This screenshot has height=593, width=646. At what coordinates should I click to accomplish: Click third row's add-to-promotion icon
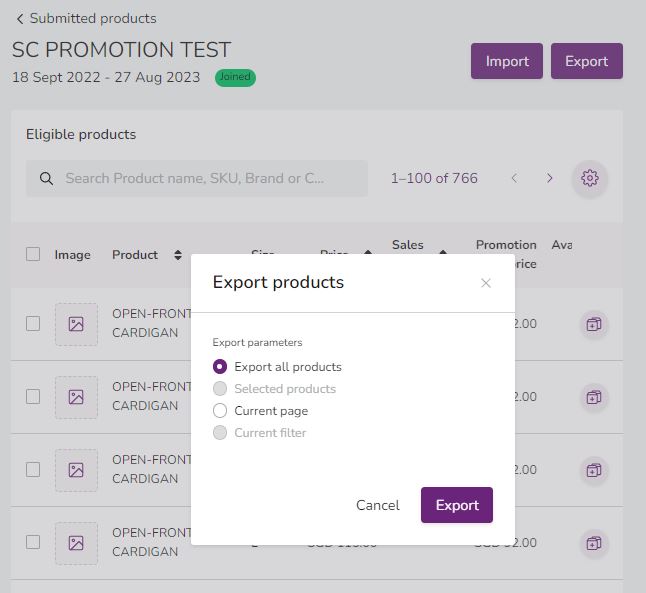594,470
